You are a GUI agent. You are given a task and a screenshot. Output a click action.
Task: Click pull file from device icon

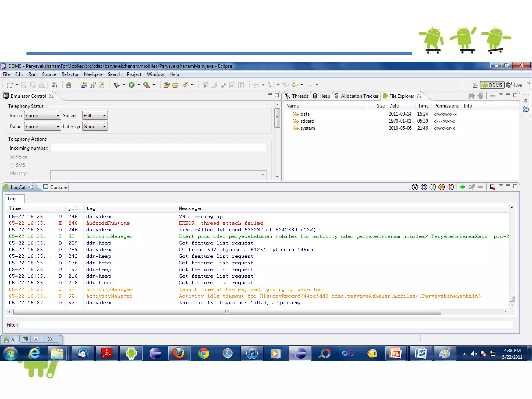tap(471, 96)
